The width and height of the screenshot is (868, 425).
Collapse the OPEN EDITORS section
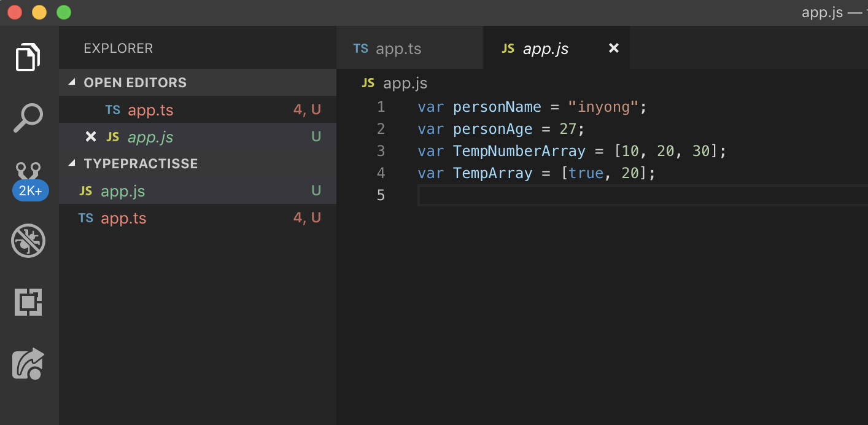click(198, 82)
